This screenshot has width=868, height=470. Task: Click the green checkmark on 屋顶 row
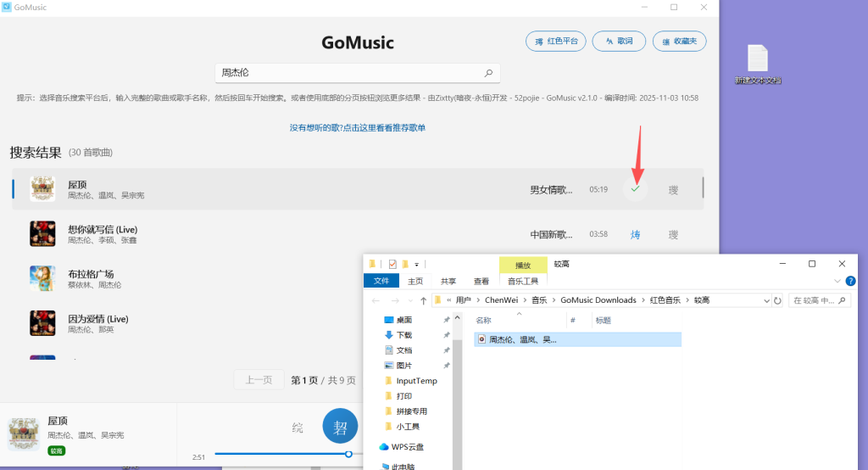point(635,189)
